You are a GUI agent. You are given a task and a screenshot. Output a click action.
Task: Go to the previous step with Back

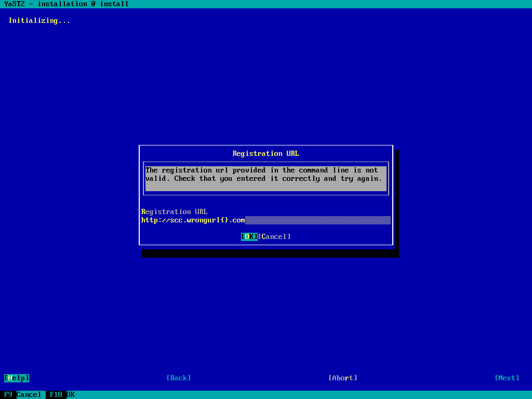pos(179,378)
